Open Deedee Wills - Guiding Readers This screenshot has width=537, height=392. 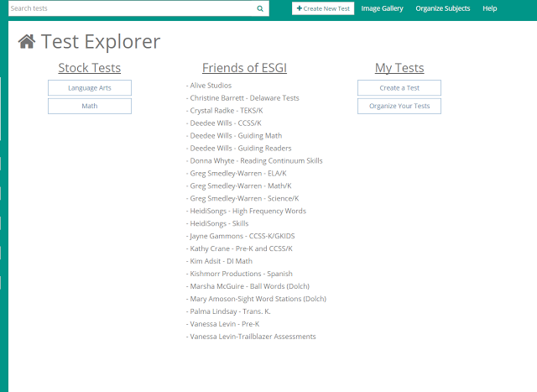(239, 149)
